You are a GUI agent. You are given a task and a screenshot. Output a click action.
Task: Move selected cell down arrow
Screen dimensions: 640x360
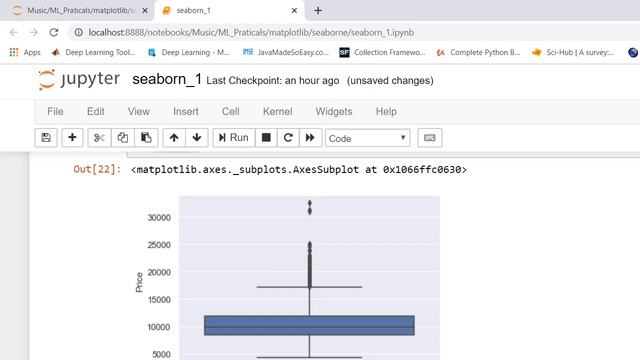click(x=197, y=138)
